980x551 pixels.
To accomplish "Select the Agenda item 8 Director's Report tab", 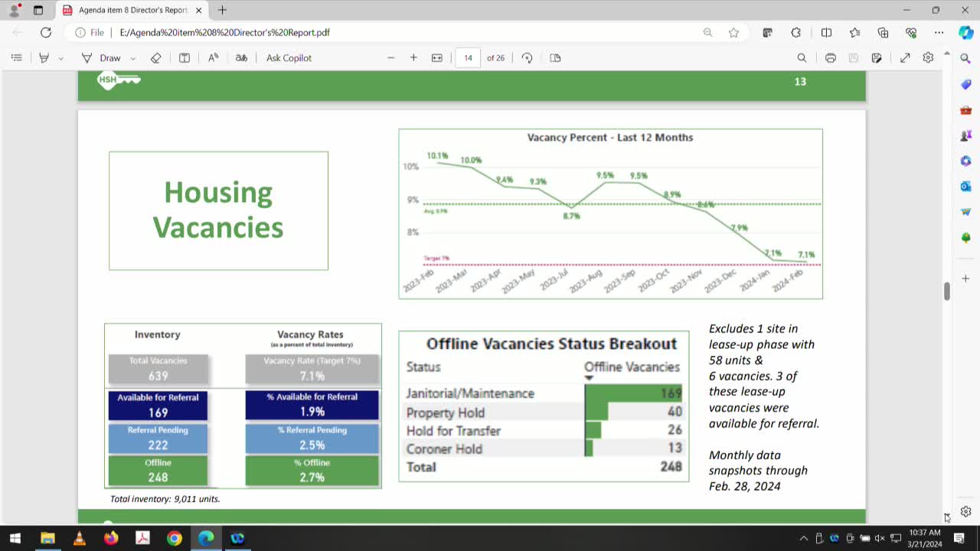I will click(130, 11).
